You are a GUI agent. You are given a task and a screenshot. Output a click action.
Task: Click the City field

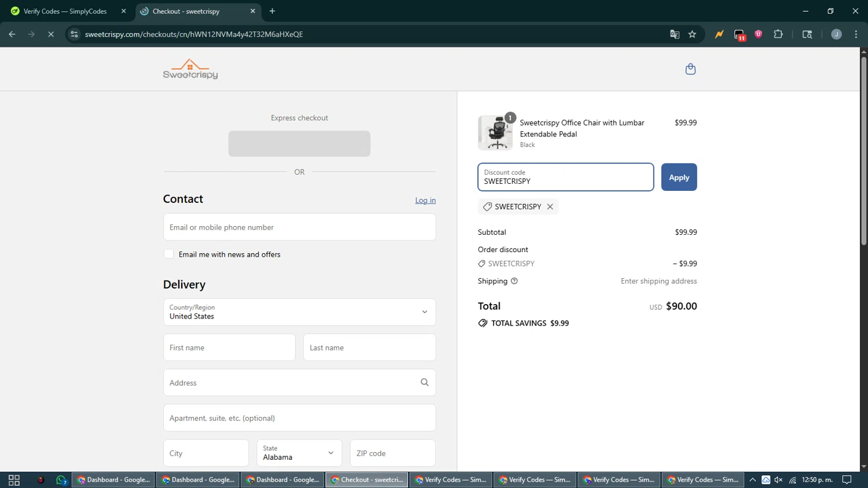click(206, 453)
